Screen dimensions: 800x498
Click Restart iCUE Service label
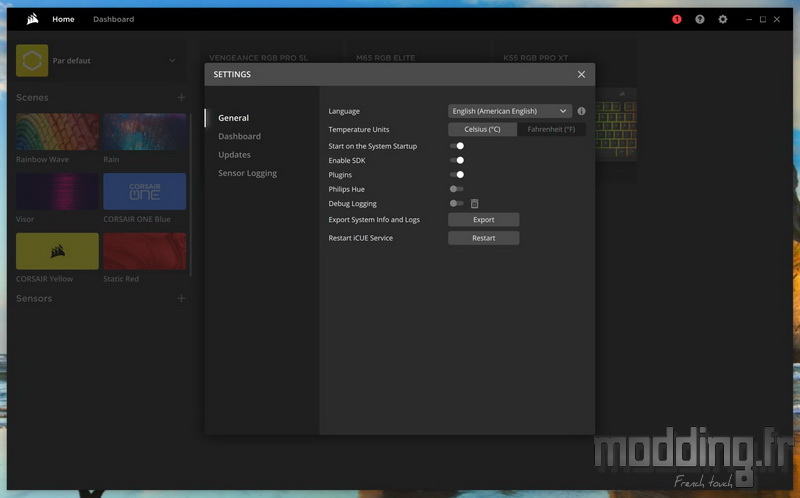[x=361, y=238]
